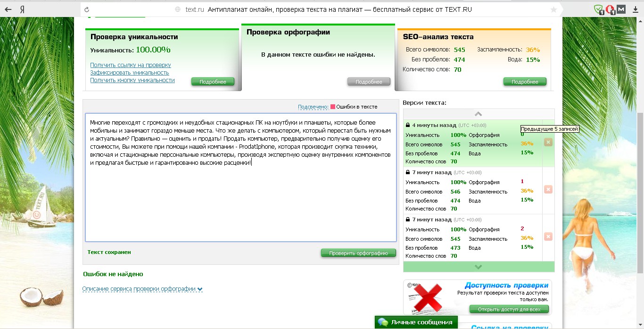Show next versions with the down chevron
644x329 pixels.
pyautogui.click(x=479, y=267)
